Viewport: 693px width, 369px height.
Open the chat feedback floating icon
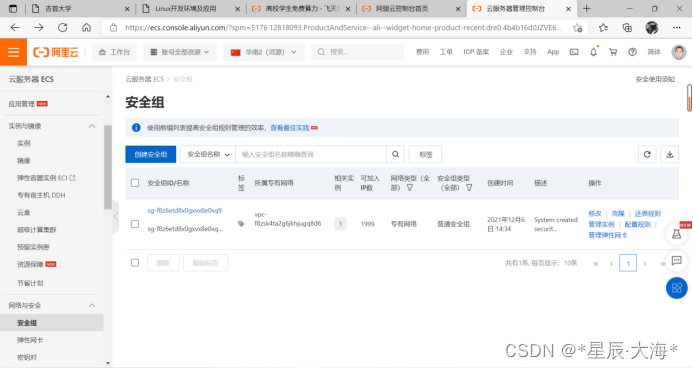(677, 261)
